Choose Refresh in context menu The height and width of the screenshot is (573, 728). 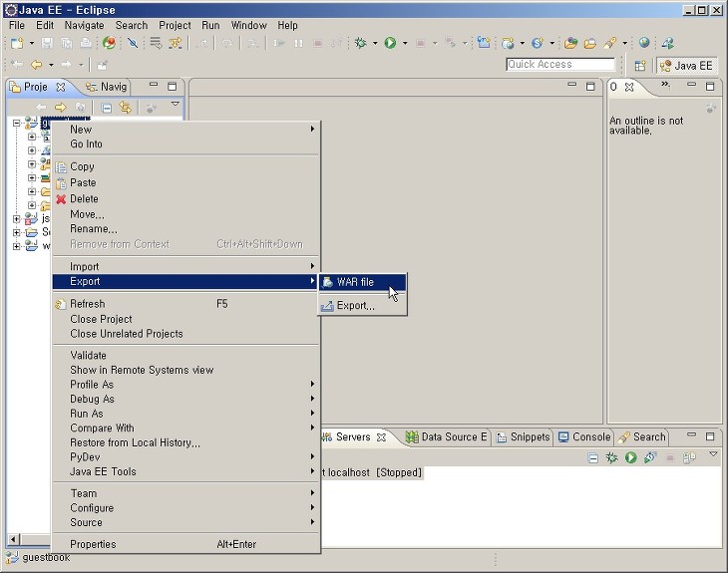[185, 304]
